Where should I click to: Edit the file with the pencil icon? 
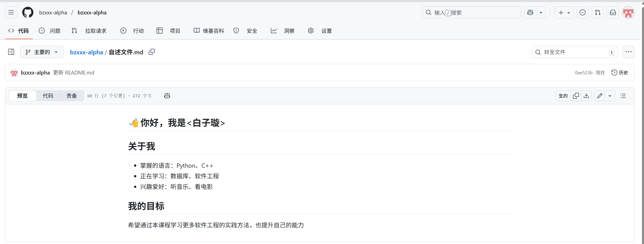click(599, 96)
